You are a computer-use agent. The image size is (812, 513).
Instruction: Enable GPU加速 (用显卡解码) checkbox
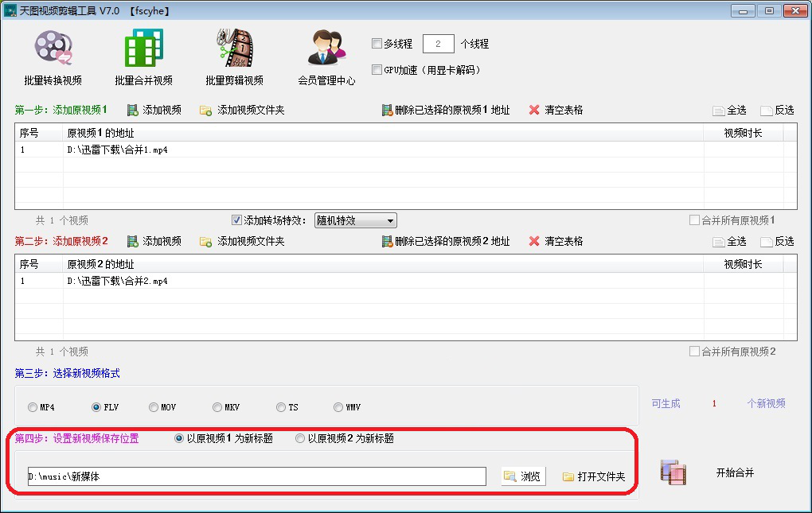point(377,69)
